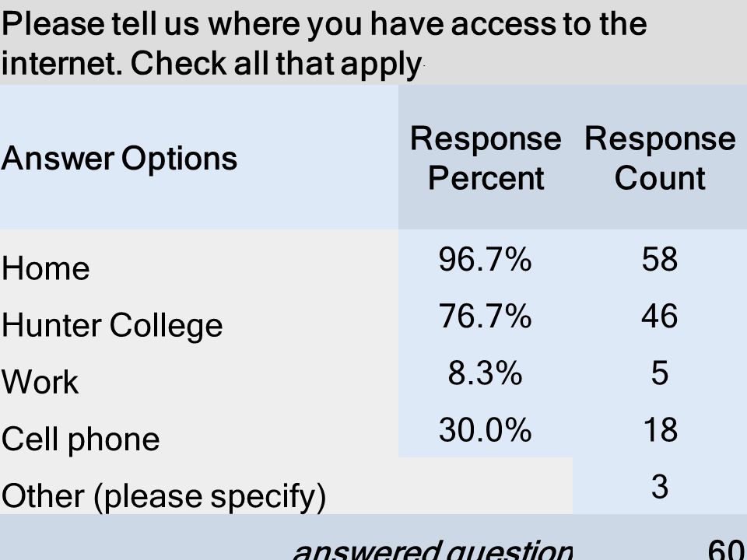Image resolution: width=747 pixels, height=560 pixels.
Task: Click the 76.7% percent value
Action: pos(485,317)
